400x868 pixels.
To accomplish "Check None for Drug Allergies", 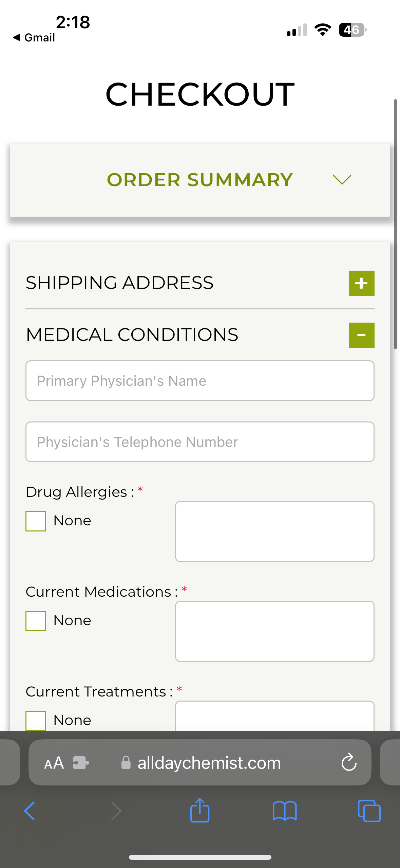I will point(36,521).
